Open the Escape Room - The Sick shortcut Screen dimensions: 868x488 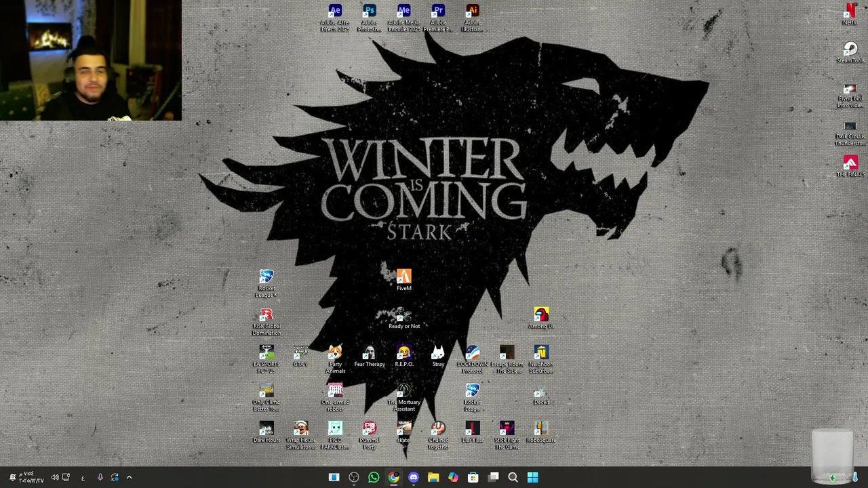tap(507, 359)
